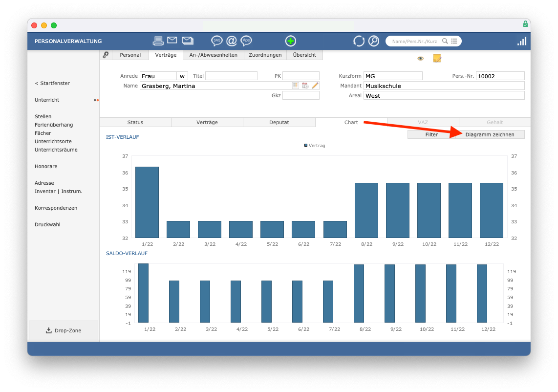Click the @ email icon
Screen dimensions: 558x392
(x=232, y=41)
